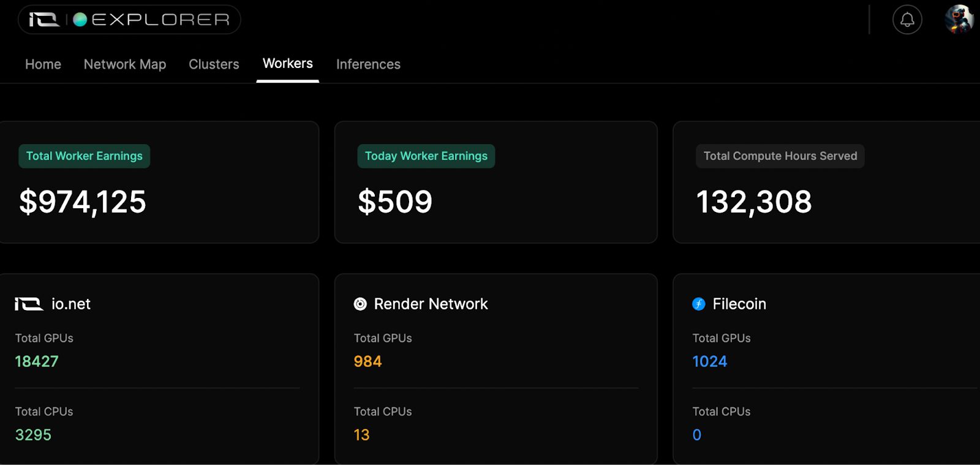Click the green Explorer globe icon
This screenshot has width=980, height=465.
[80, 20]
